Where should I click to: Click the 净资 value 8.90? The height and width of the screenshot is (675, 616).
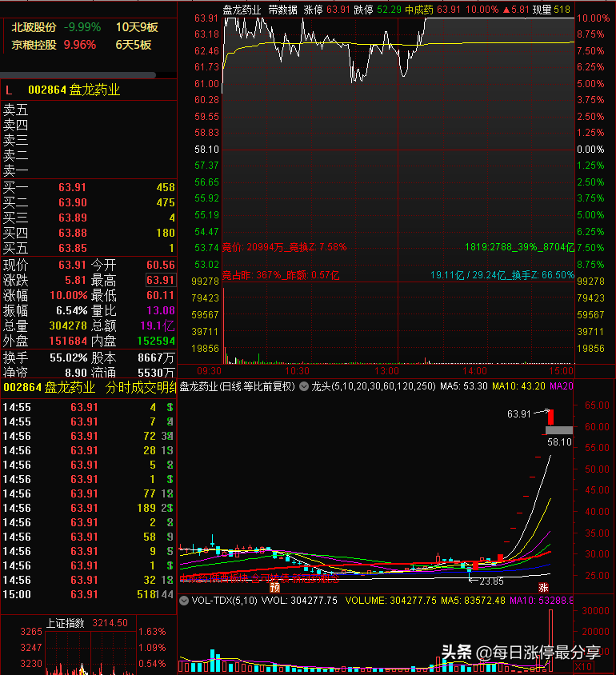tap(76, 373)
